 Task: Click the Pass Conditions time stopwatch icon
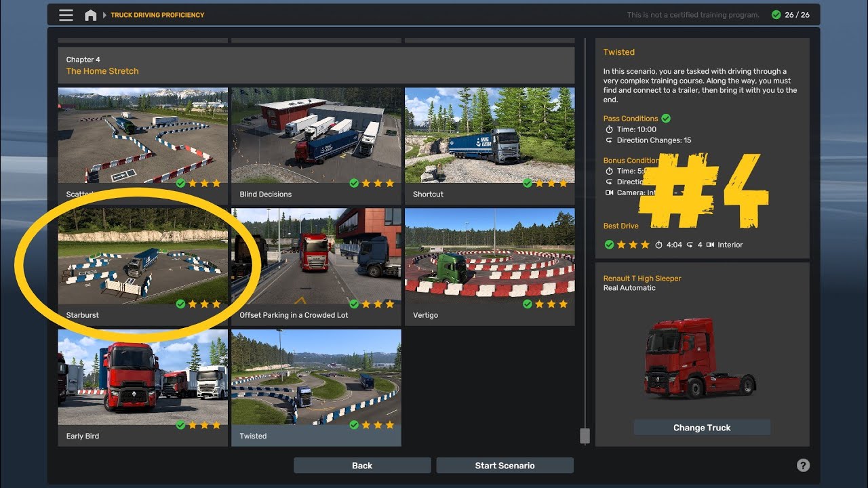(x=609, y=129)
